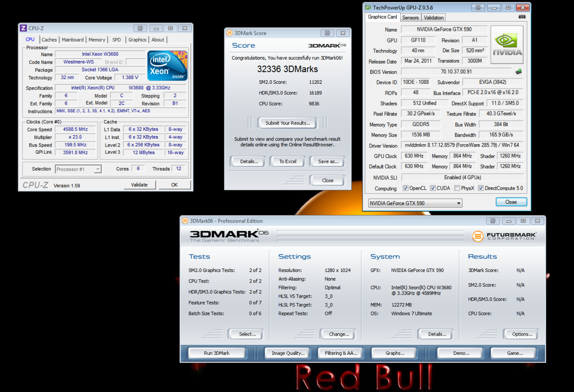Select the Graphics Card tab in GPU-Z
Viewport: 574px width, 392px height.
[x=383, y=17]
